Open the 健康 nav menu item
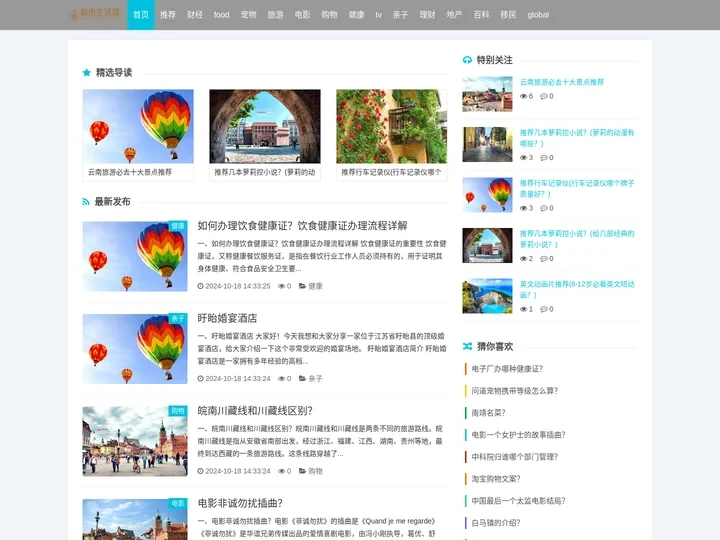 356,15
